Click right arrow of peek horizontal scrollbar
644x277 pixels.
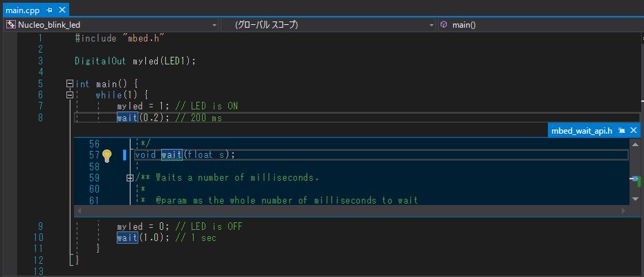pyautogui.click(x=623, y=211)
